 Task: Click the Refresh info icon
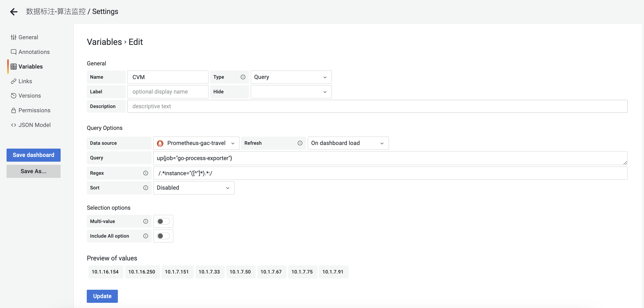pyautogui.click(x=300, y=143)
